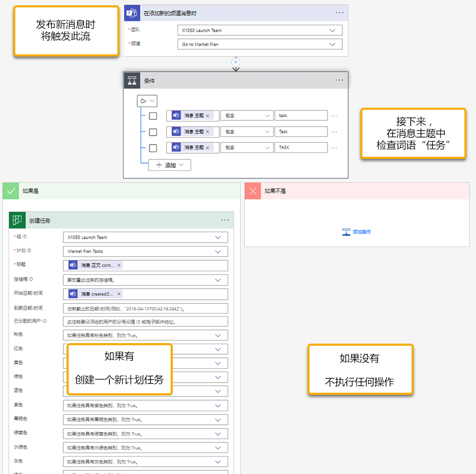The height and width of the screenshot is (474, 476).
Task: Open the Channel dropdown 'Go to Market Plan'
Action: [x=260, y=44]
